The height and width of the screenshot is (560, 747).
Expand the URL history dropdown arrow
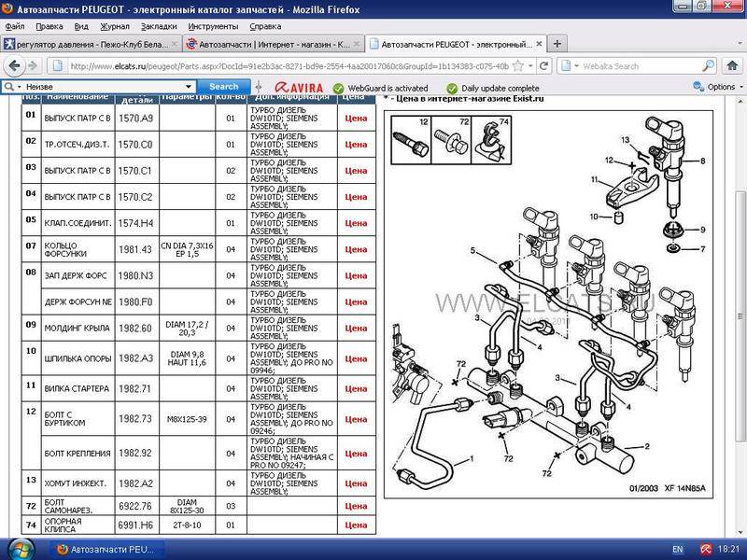532,66
